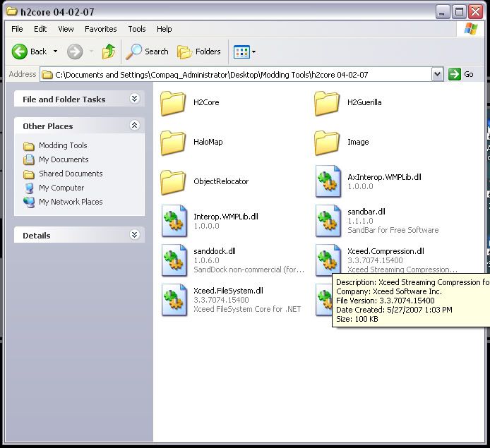
Task: Click the My Network Places icon
Action: 29,202
